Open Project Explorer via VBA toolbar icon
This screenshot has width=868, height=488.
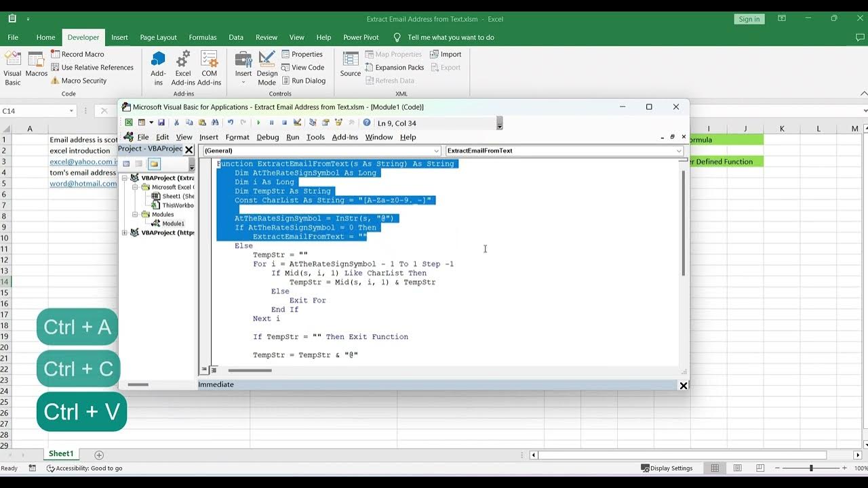pyautogui.click(x=313, y=123)
